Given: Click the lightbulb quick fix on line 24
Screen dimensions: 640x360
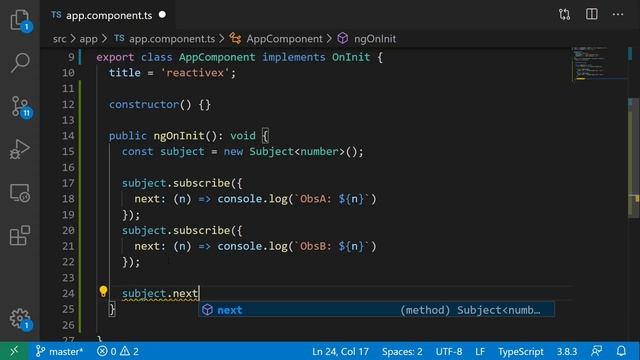Looking at the screenshot, I should (x=103, y=291).
